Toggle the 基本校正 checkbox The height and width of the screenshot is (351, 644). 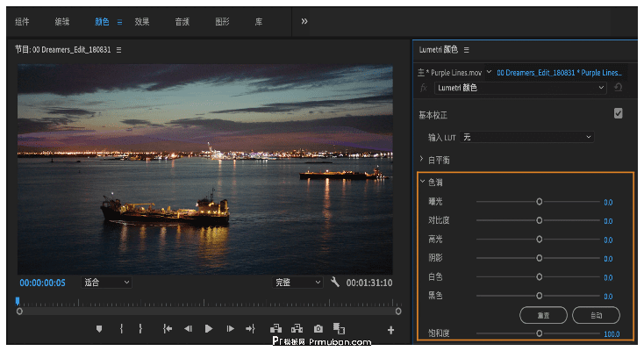tap(619, 113)
